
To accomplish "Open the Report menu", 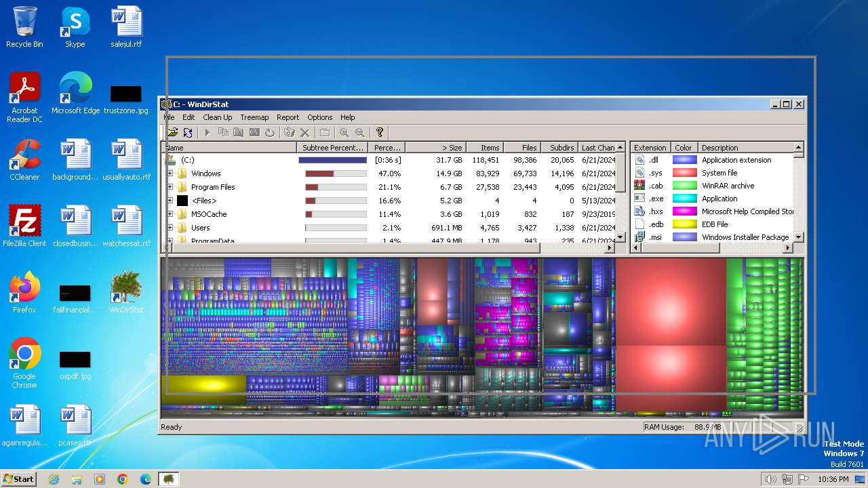I will coord(288,117).
